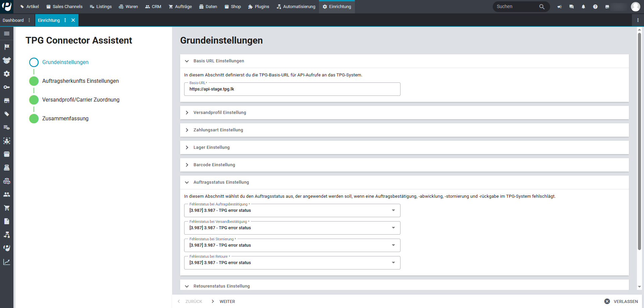The width and height of the screenshot is (644, 308).
Task: Click the handshake icon in the sidebar
Action: click(7, 60)
